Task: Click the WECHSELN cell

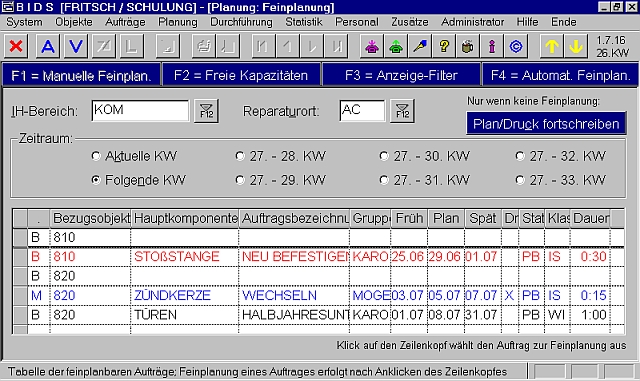Action: point(294,296)
